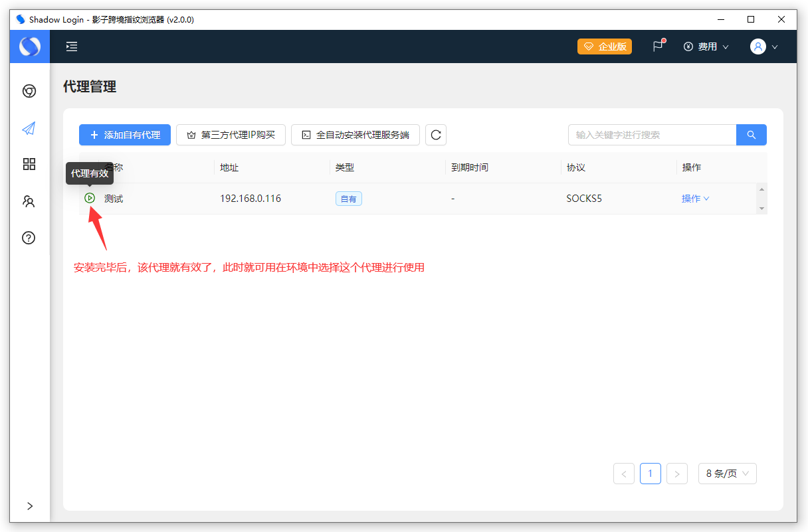This screenshot has width=808, height=532.
Task: Click 添加自有代理 button
Action: pos(125,135)
